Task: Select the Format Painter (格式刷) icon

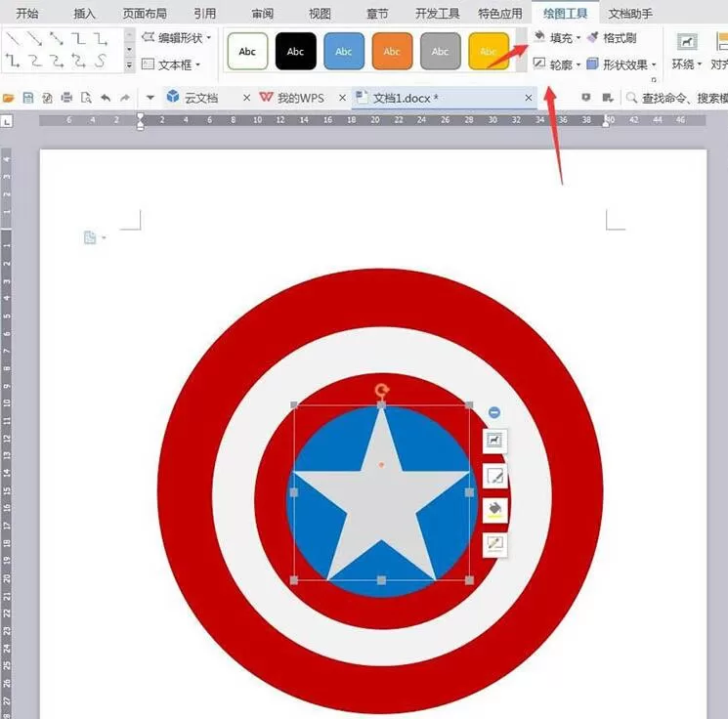Action: coord(593,37)
